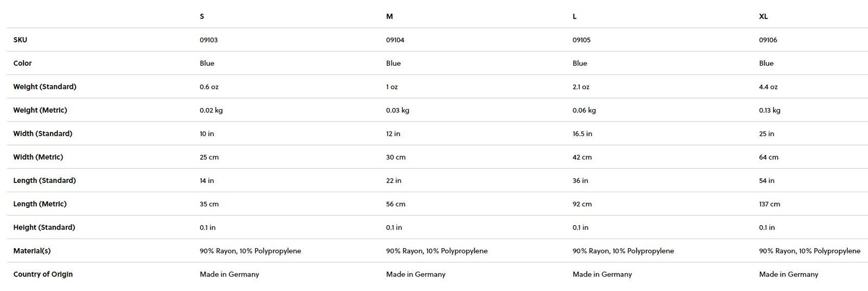Select the M size column header
868x291 pixels.
389,16
